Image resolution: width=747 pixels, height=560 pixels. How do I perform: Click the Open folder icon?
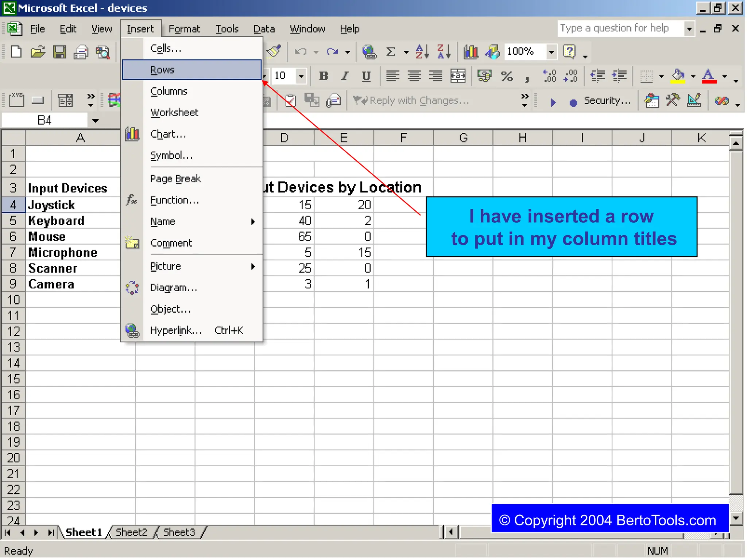click(38, 52)
